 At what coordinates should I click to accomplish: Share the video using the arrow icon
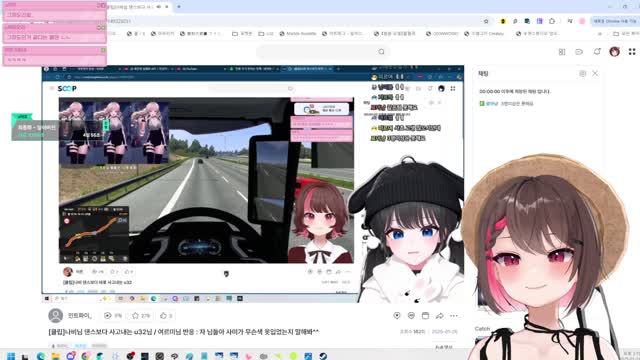(440, 316)
